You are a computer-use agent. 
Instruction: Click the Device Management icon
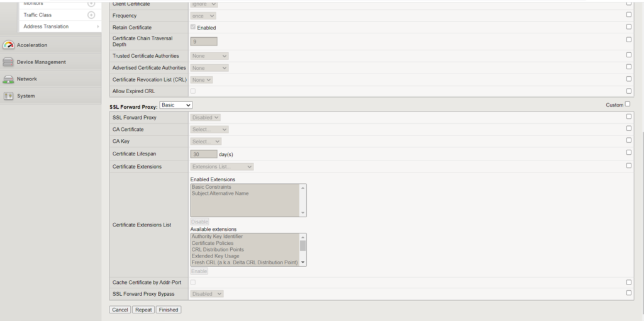(x=8, y=62)
